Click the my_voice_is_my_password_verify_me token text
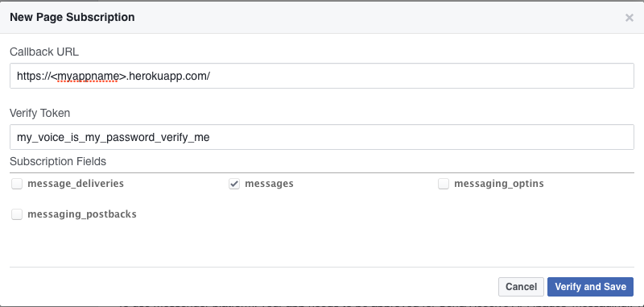This screenshot has width=644, height=307. [x=114, y=137]
